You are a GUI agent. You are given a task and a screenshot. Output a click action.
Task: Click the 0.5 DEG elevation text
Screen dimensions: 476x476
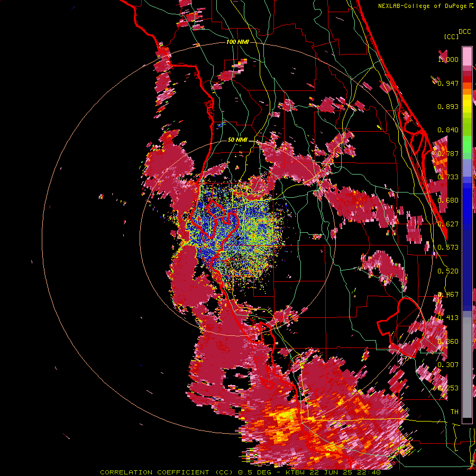[x=254, y=472]
